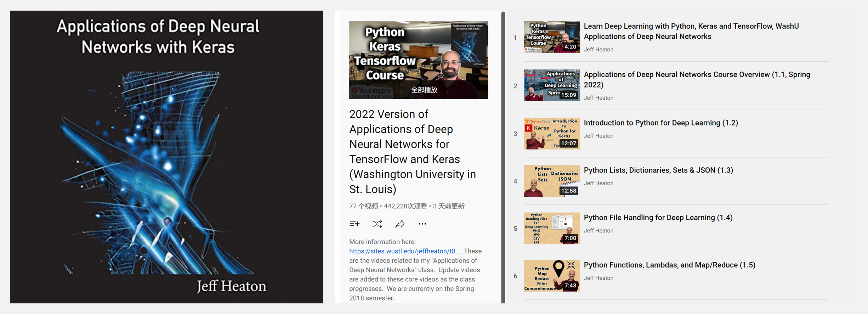This screenshot has width=868, height=314.
Task: Open thumbnail of the 7:43 Map/Reduce video
Action: [x=552, y=276]
